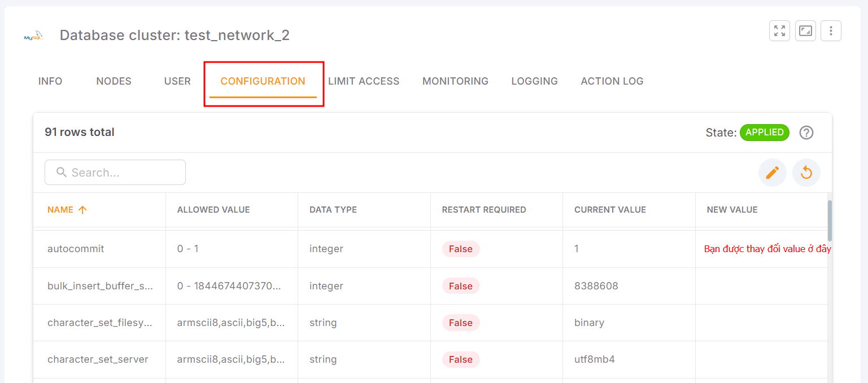Click the table's vertical scrollbar
Viewport: 868px width, 383px height.
pyautogui.click(x=830, y=221)
